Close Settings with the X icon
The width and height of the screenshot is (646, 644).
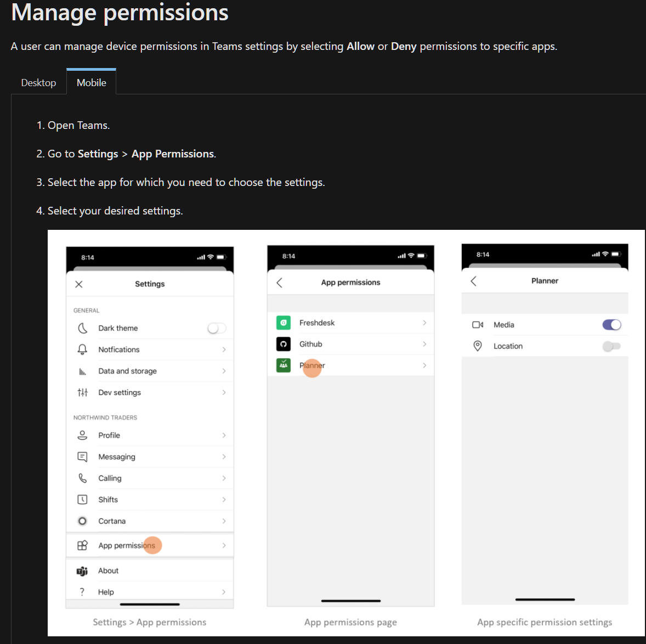pyautogui.click(x=79, y=284)
